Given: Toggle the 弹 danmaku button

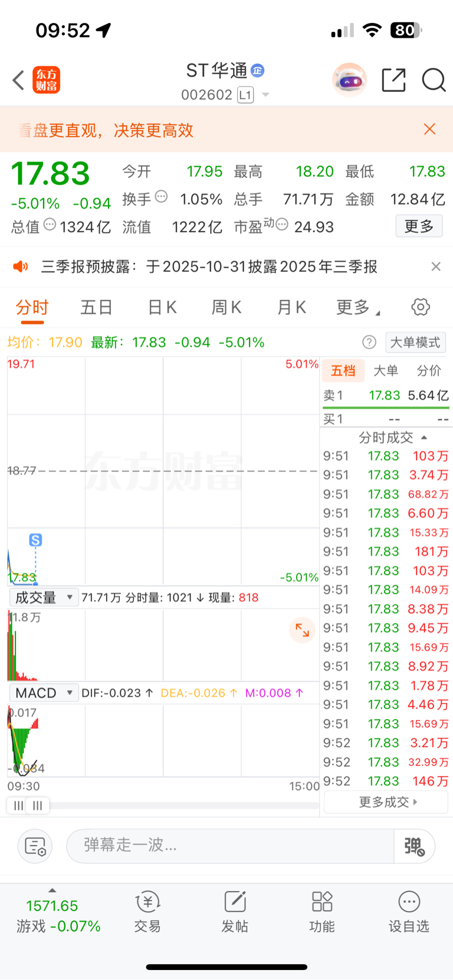Looking at the screenshot, I should (x=415, y=846).
